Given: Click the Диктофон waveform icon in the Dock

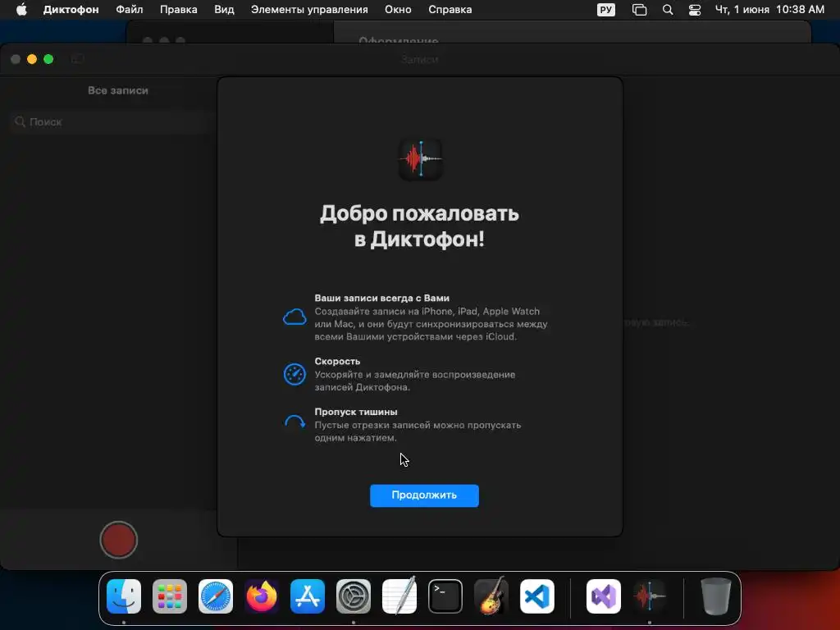Looking at the screenshot, I should (x=650, y=596).
